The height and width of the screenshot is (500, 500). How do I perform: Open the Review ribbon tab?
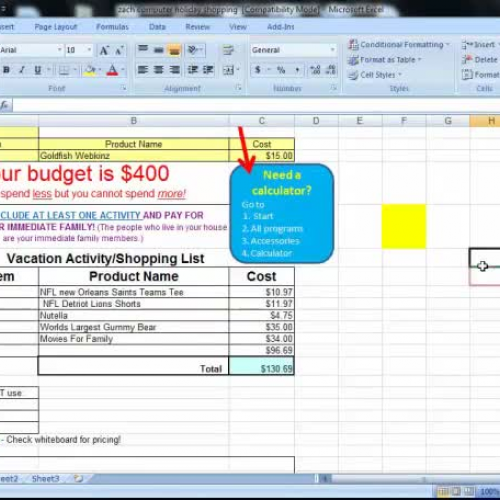coord(197,27)
